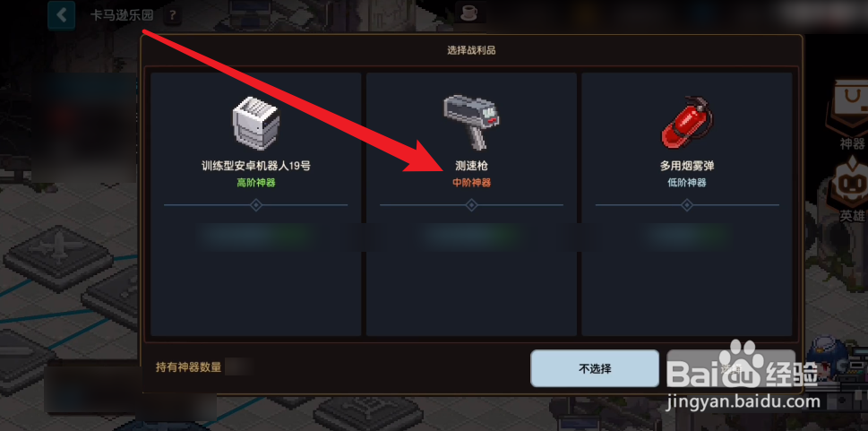Click the 高阶神器 tier label
The width and height of the screenshot is (868, 431).
(x=256, y=183)
